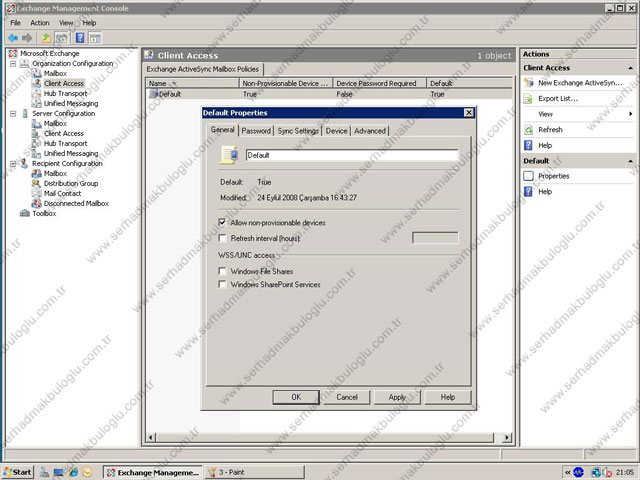The width and height of the screenshot is (640, 480).
Task: Click Apply in Default Properties dialog
Action: 397,397
